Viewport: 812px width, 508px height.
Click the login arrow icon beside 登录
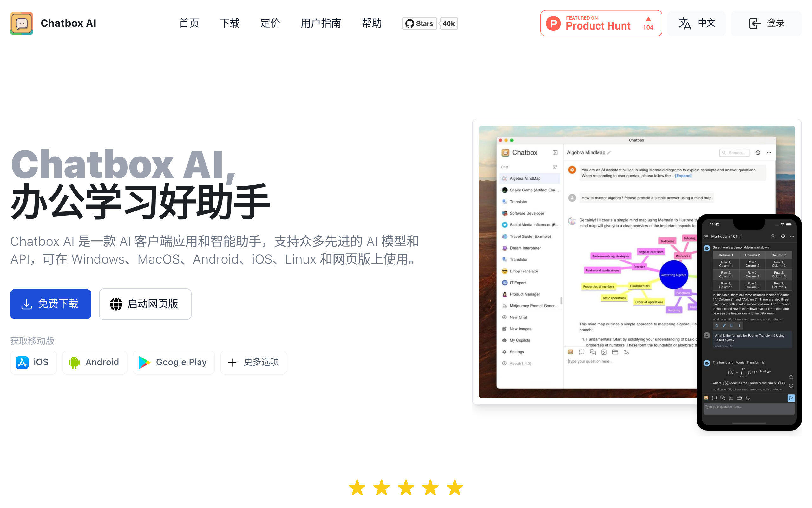click(755, 23)
